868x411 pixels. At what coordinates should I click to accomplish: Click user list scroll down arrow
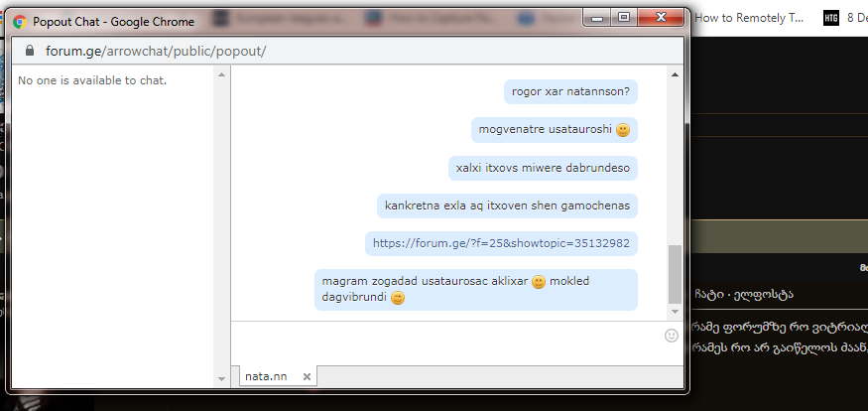coord(221,379)
